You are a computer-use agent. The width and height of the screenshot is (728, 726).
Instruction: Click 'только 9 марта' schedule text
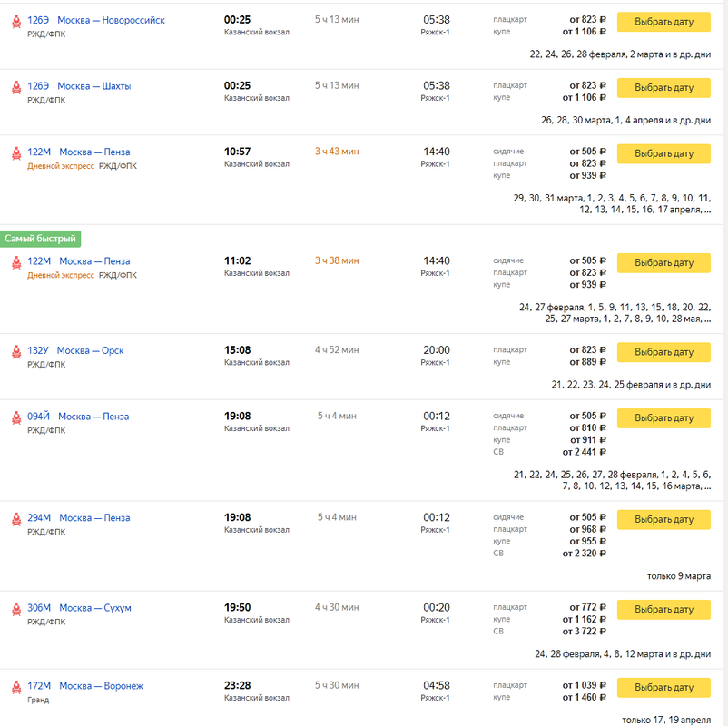(679, 576)
